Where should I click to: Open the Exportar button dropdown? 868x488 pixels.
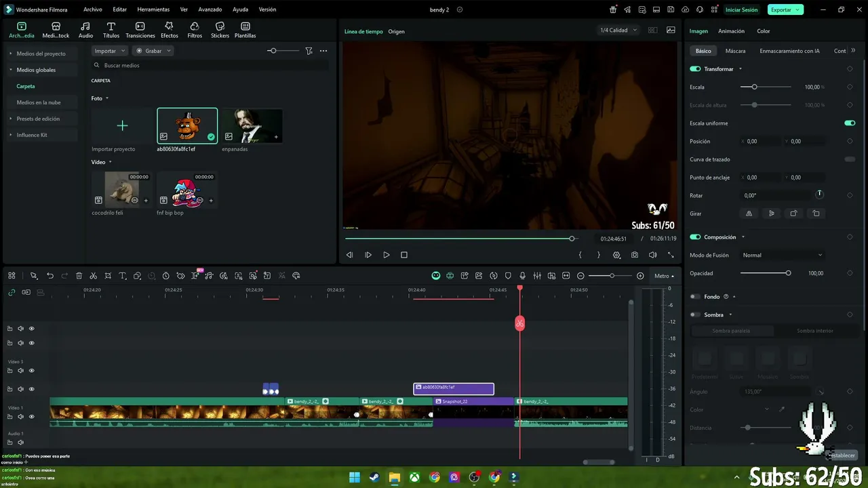tap(785, 9)
